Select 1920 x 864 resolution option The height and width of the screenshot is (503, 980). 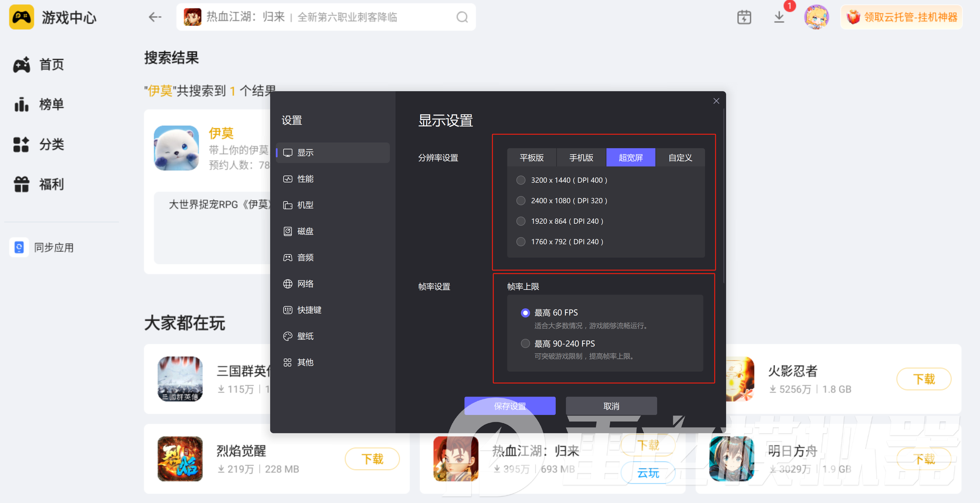pyautogui.click(x=521, y=221)
